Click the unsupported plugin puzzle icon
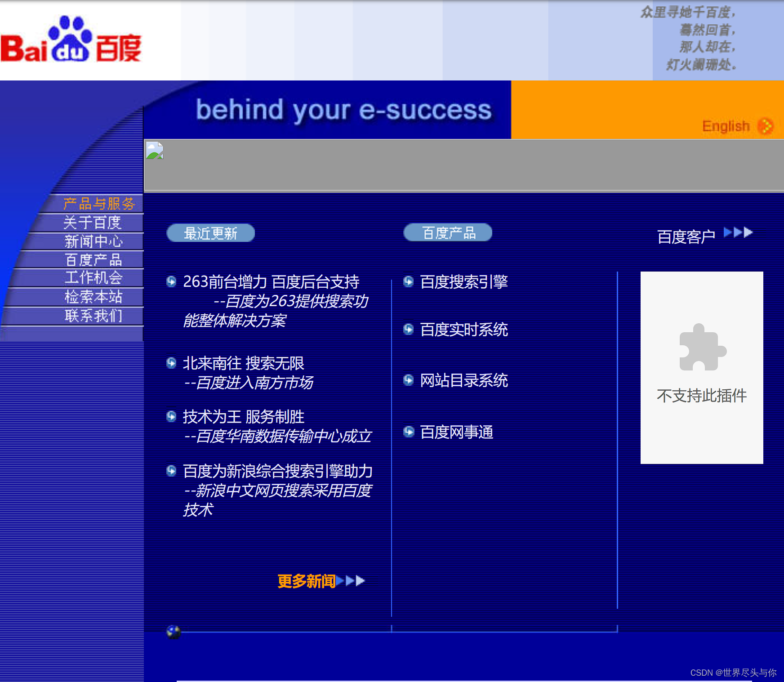The height and width of the screenshot is (682, 784). click(703, 347)
